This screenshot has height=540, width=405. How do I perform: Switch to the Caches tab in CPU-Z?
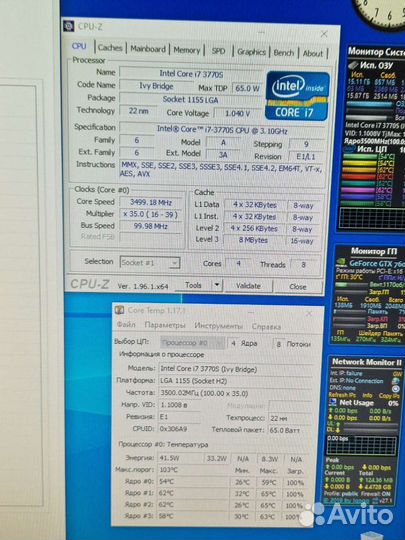[110, 48]
